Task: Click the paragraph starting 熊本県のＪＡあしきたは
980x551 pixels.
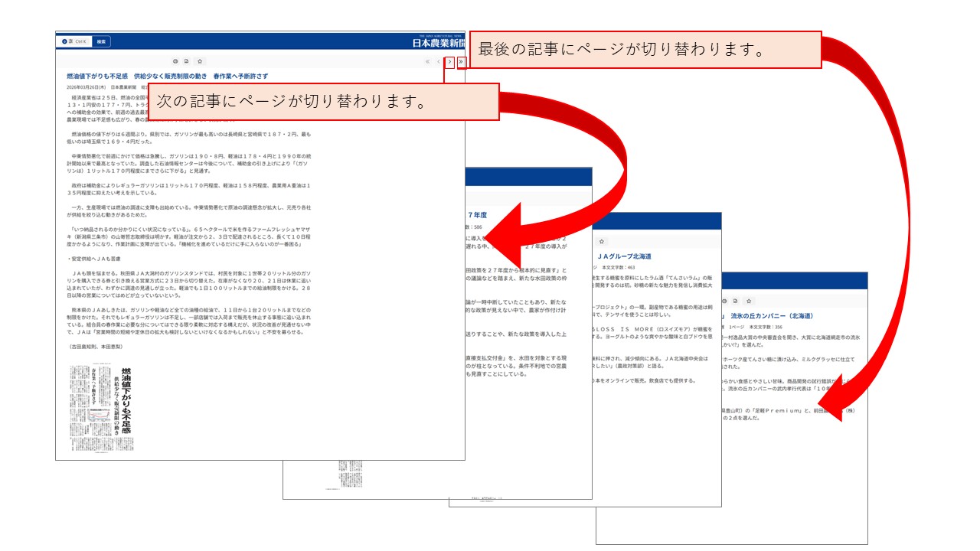Action: [189, 320]
